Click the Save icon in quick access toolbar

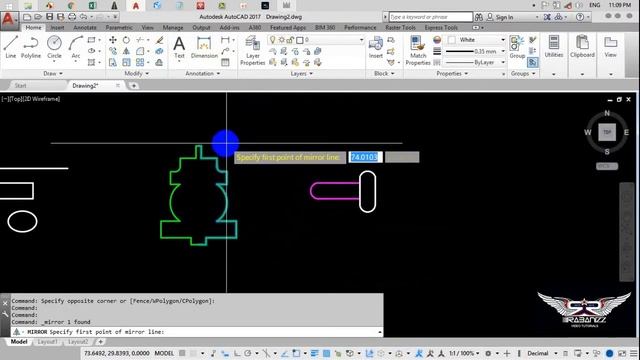click(x=49, y=17)
